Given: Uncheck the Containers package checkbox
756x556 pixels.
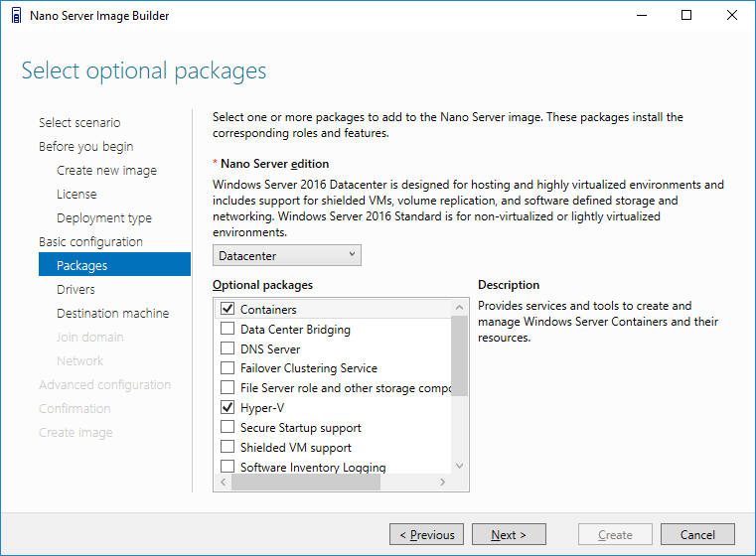Looking at the screenshot, I should (x=227, y=309).
